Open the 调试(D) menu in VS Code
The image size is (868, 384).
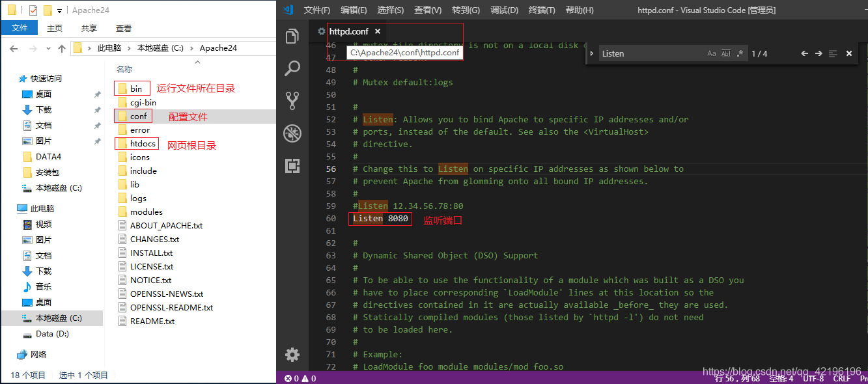504,10
